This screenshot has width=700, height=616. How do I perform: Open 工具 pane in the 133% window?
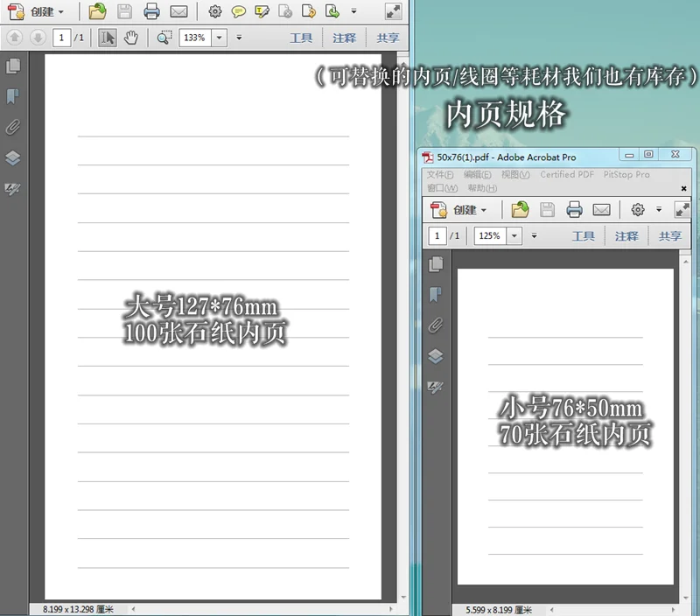point(301,38)
